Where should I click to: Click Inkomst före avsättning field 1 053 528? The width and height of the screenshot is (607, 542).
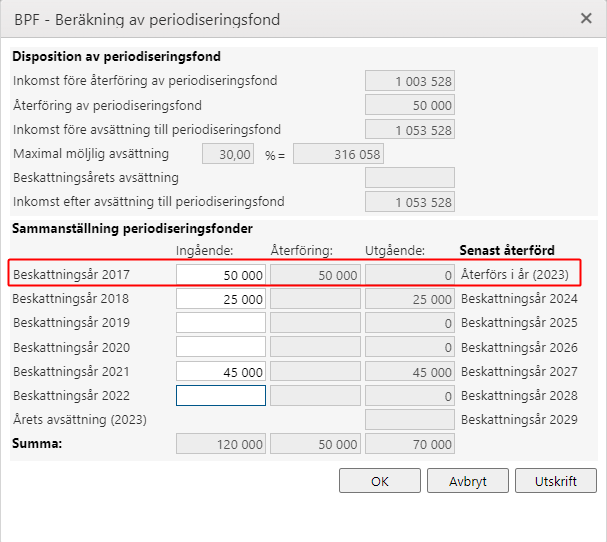click(410, 130)
